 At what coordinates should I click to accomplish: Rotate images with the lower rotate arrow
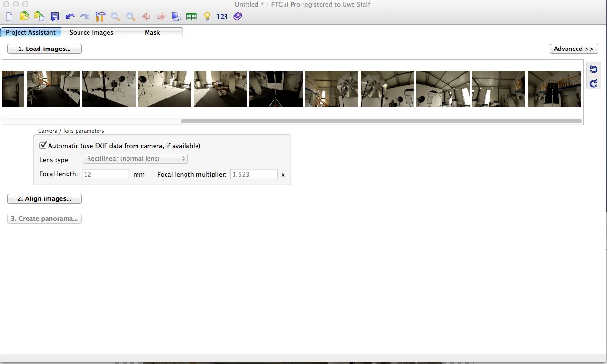pyautogui.click(x=593, y=84)
